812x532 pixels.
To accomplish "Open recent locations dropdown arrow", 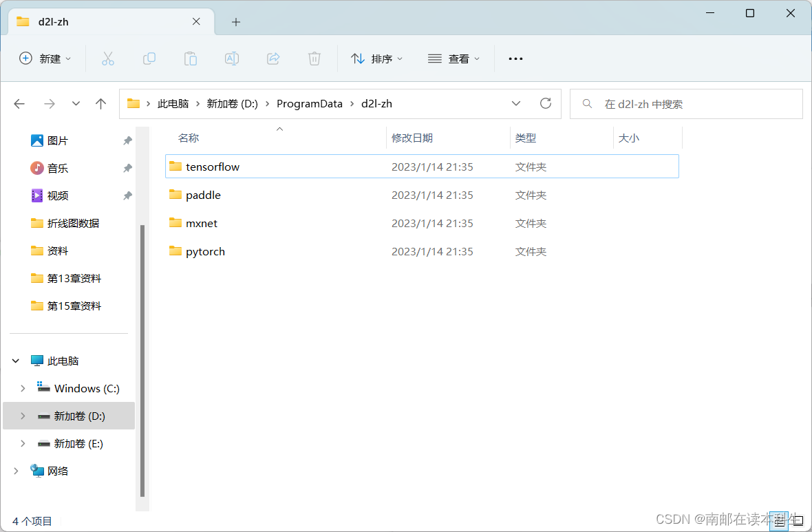I will point(76,104).
